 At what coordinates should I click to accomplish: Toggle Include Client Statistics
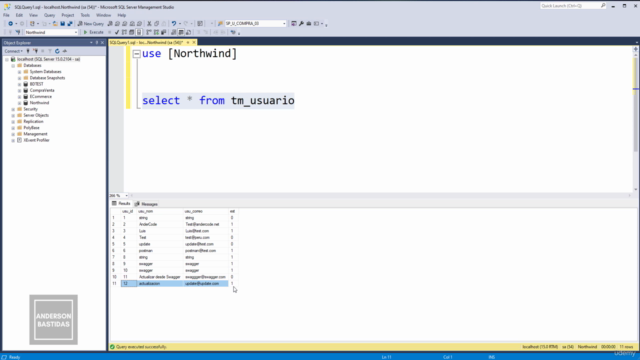(x=164, y=32)
